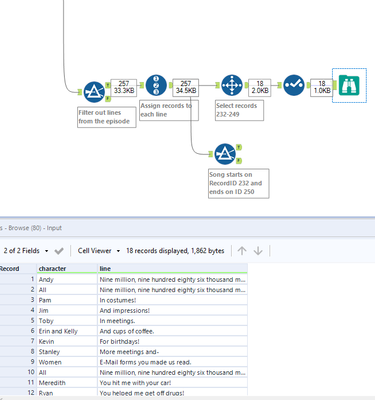Click the record number 10 row header
The width and height of the screenshot is (375, 400).
tap(18, 372)
